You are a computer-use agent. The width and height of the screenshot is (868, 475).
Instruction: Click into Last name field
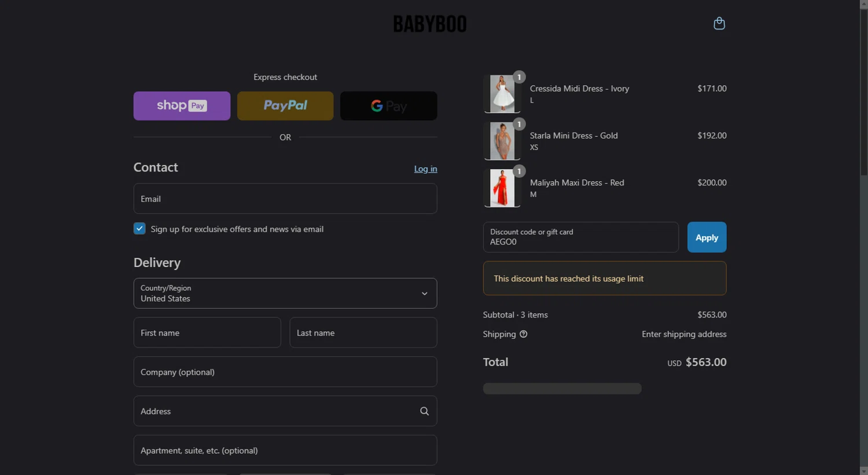pyautogui.click(x=363, y=332)
